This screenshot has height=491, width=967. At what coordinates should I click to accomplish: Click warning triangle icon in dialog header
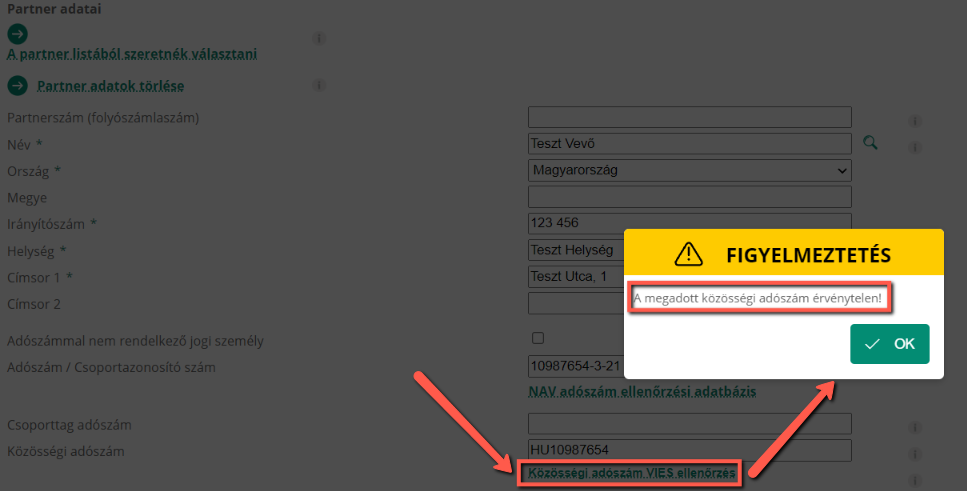point(688,254)
